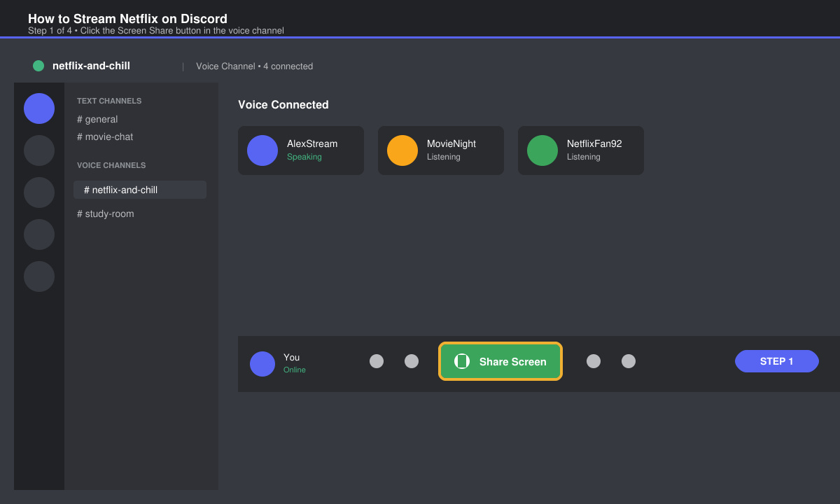Start sharing with the Share Screen button
Screen dimensions: 840x504
pyautogui.click(x=500, y=361)
